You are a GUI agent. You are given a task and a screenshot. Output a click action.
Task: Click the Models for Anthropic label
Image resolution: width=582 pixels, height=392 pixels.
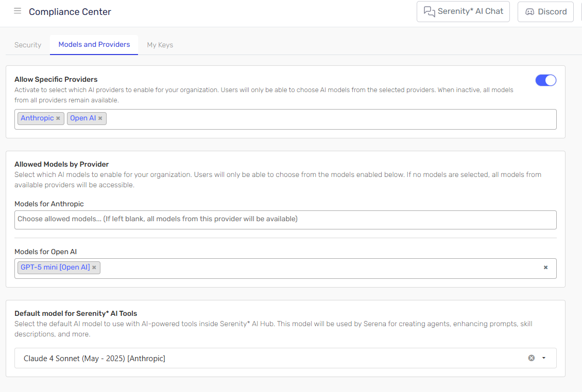coord(49,204)
